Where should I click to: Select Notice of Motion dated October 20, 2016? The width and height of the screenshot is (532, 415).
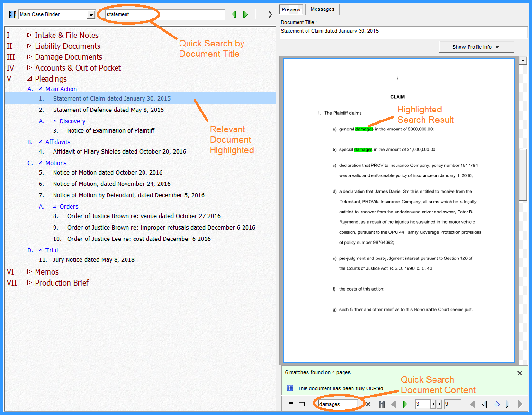108,173
